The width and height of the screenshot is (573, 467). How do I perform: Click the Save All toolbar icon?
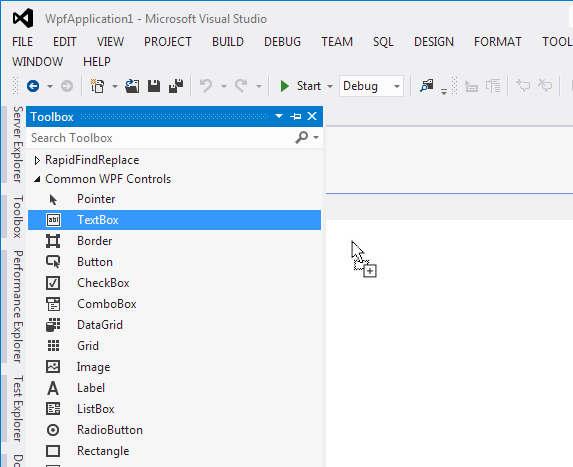[176, 86]
